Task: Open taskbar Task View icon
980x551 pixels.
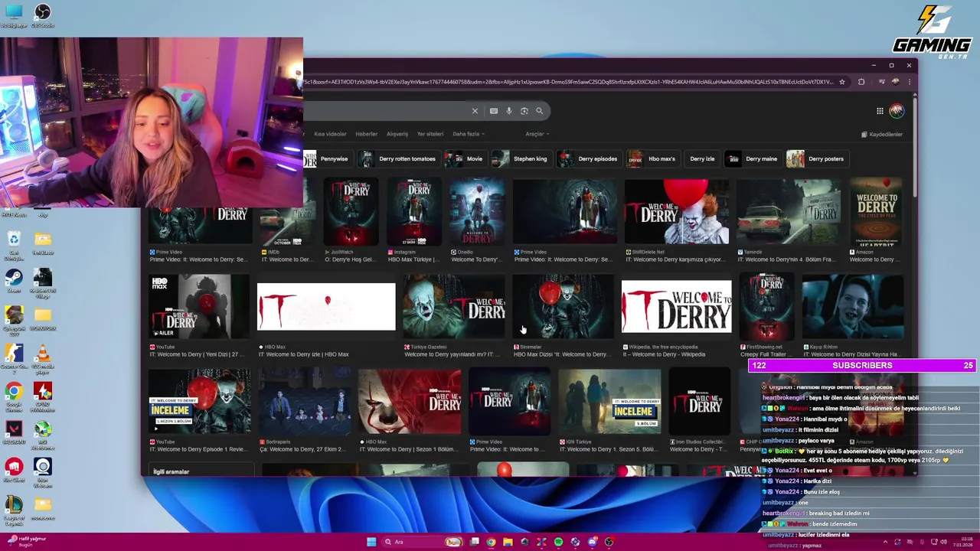Action: click(475, 542)
